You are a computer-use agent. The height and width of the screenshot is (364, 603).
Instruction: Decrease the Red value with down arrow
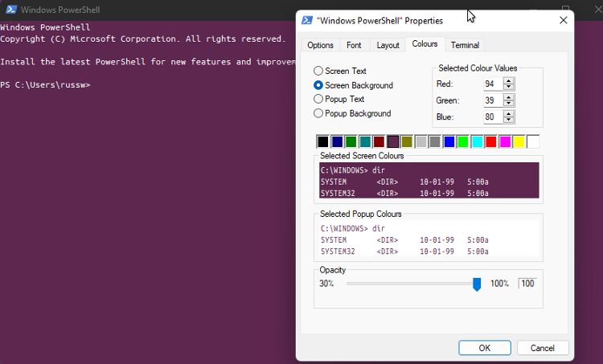pos(509,87)
